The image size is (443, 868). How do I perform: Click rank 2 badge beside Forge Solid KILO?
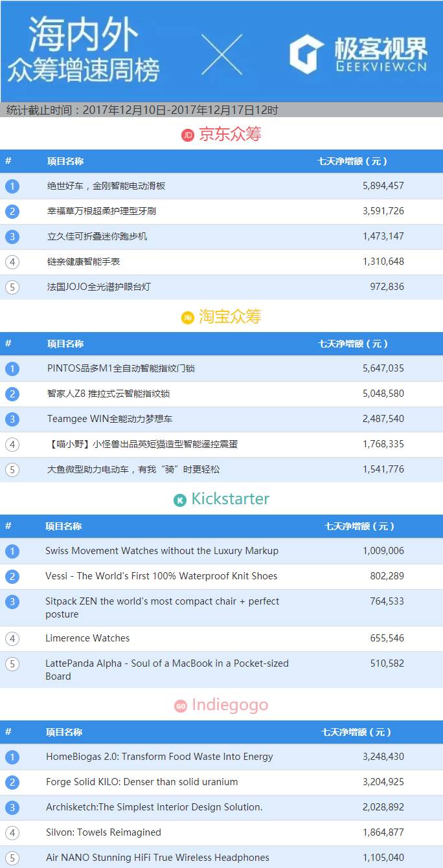pos(12,783)
